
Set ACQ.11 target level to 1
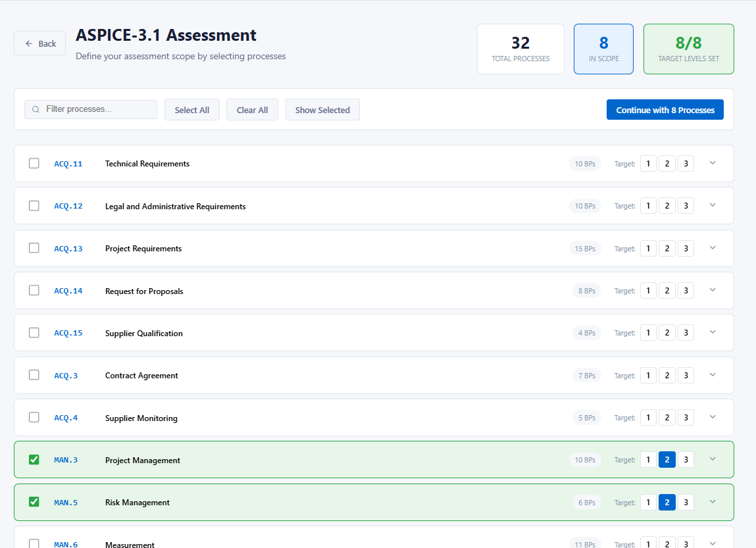[648, 164]
